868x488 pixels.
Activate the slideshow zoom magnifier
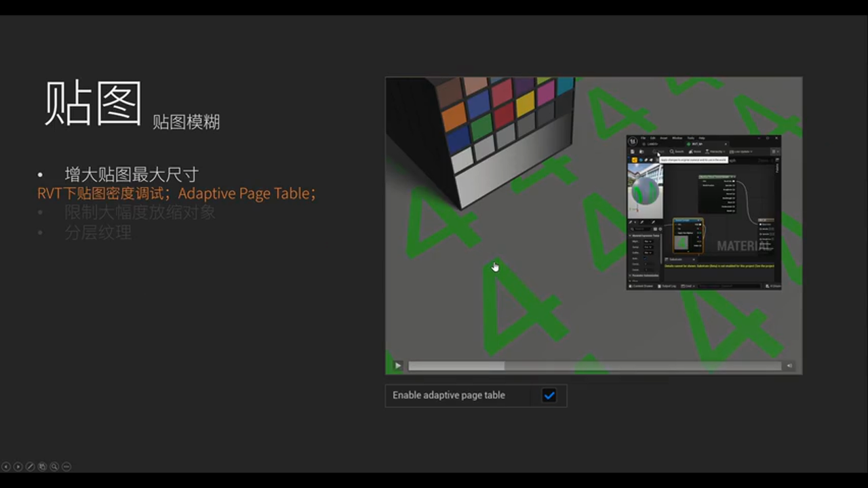54,466
